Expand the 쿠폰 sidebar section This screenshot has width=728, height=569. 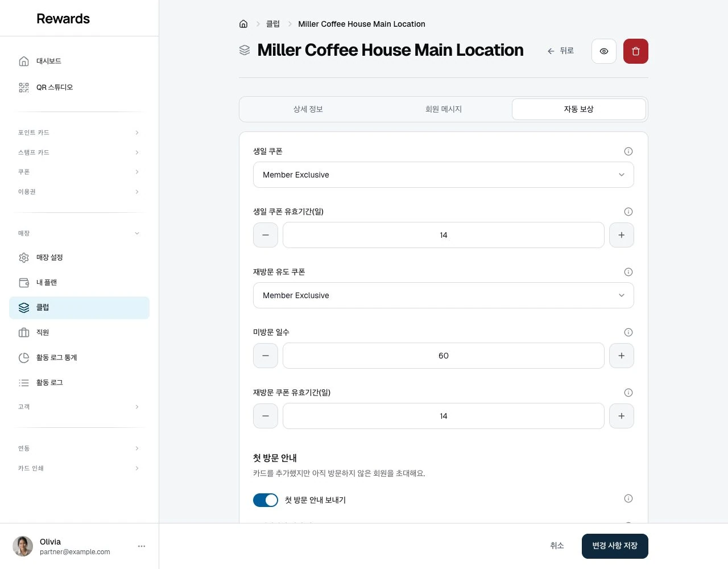point(79,172)
